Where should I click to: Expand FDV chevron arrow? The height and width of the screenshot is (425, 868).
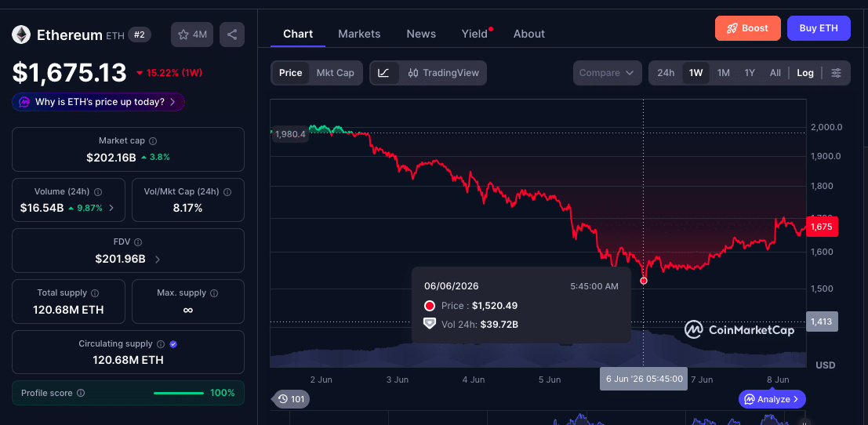tap(158, 259)
